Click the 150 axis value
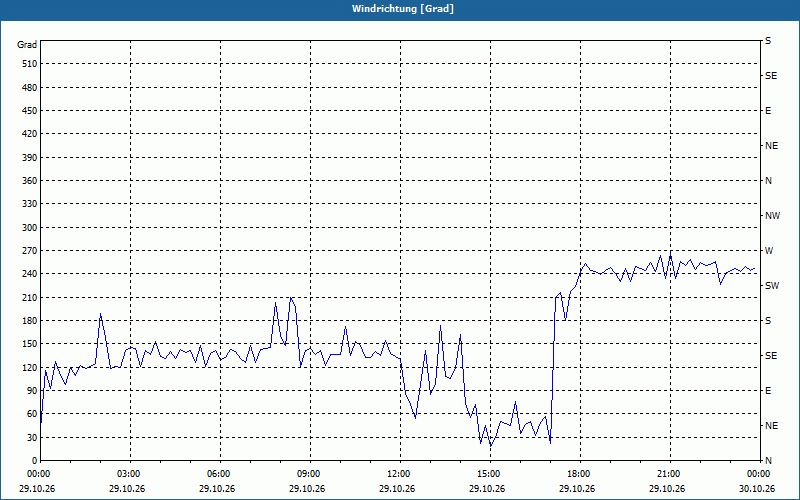Screen dimensions: 800x500 29,344
